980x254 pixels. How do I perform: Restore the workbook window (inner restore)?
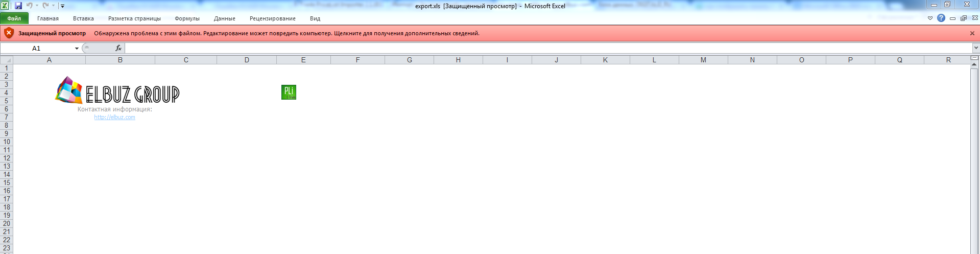[x=964, y=18]
